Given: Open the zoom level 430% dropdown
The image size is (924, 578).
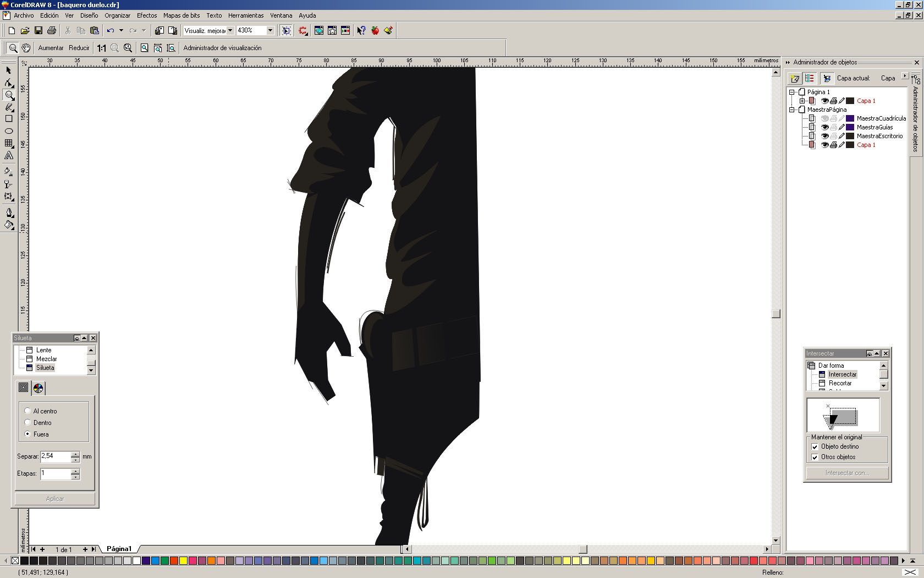Looking at the screenshot, I should point(270,31).
